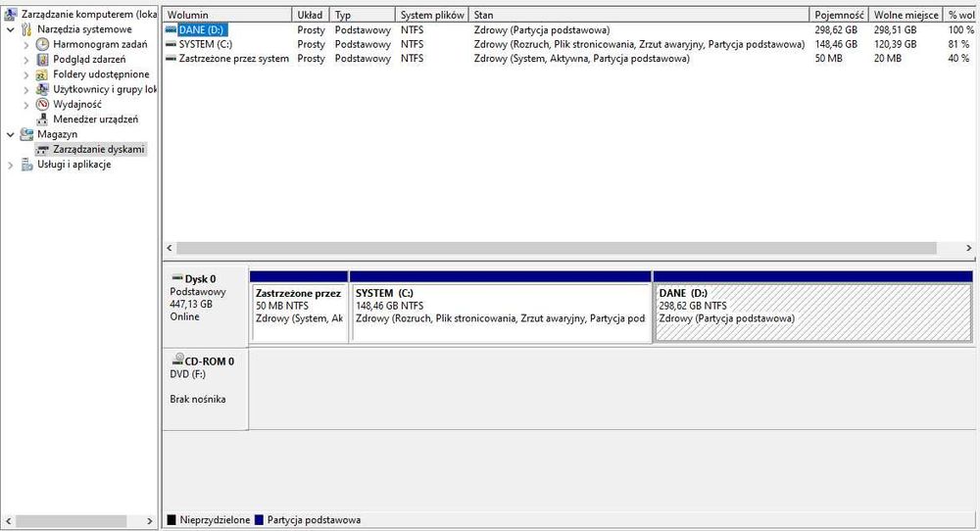Expand the Użytkownicy i grupy node
The width and height of the screenshot is (980, 531).
[26, 89]
